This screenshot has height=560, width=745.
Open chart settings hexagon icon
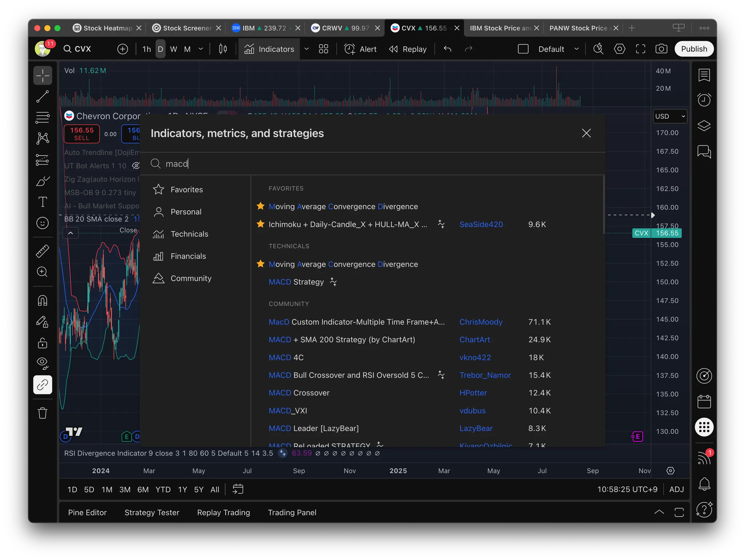pyautogui.click(x=619, y=49)
